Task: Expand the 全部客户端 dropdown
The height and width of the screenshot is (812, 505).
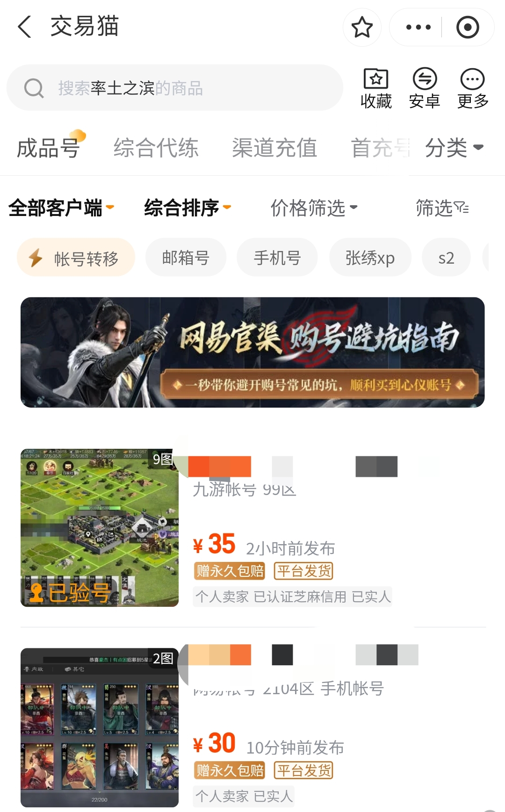Action: (x=61, y=208)
